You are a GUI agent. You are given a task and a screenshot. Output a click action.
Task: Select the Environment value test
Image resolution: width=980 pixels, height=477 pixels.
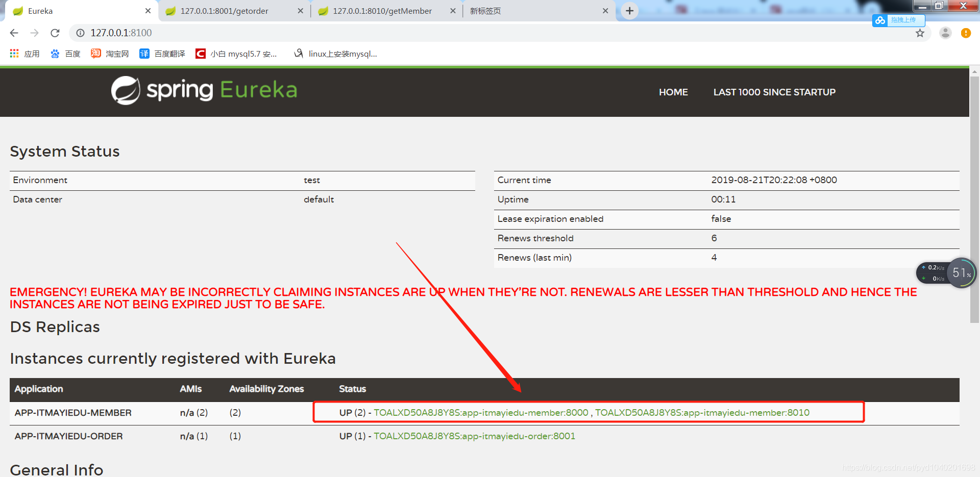tap(312, 180)
